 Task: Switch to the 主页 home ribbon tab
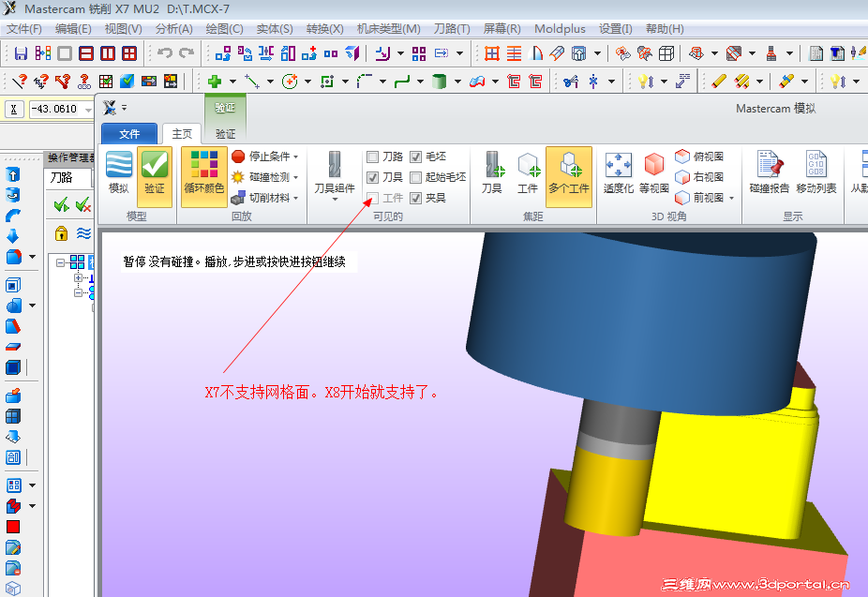(x=182, y=133)
